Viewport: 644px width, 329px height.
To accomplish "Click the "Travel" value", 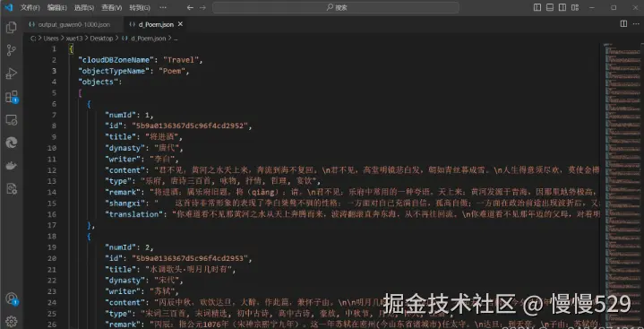I will click(x=181, y=60).
